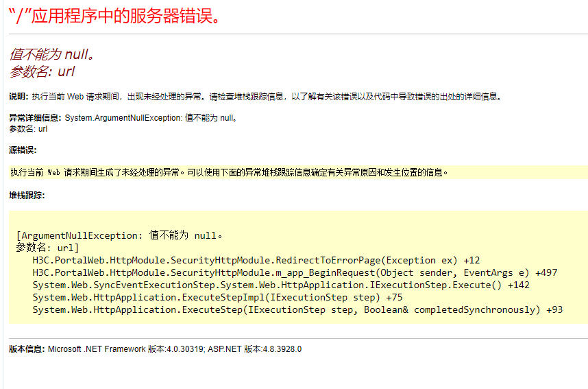Image resolution: width=588 pixels, height=389 pixels.
Task: Click the '[ArgumentNullException: 值不能为 null。' stack line
Action: pos(120,235)
